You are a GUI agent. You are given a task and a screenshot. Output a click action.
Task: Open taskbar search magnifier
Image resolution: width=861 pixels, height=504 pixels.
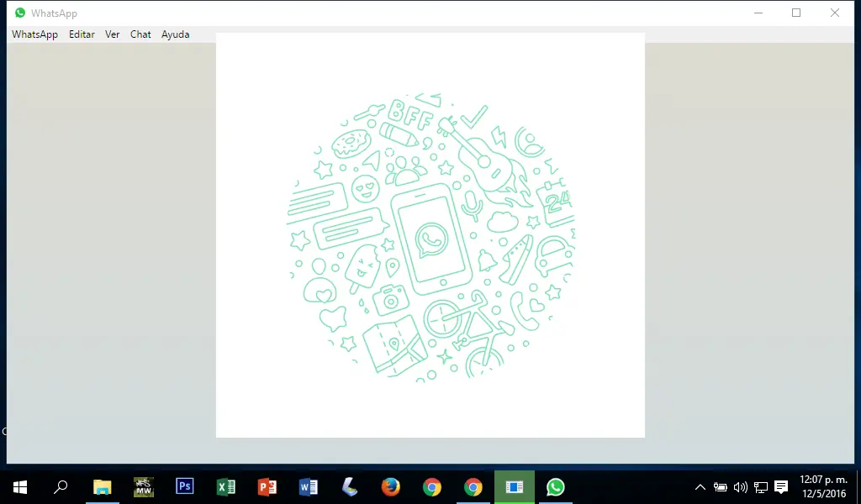tap(61, 487)
